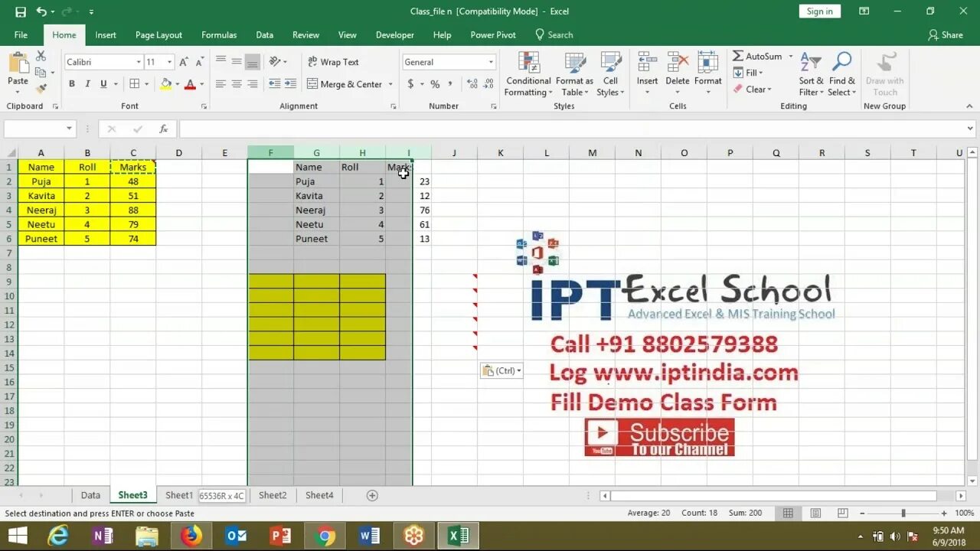Click the Percent Style icon

coord(435,84)
